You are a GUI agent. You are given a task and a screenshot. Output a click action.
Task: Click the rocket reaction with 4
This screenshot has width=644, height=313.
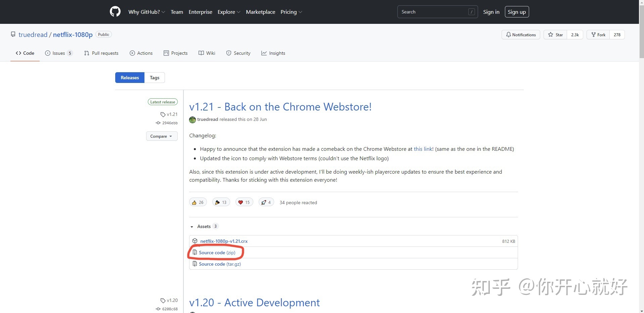tap(266, 202)
